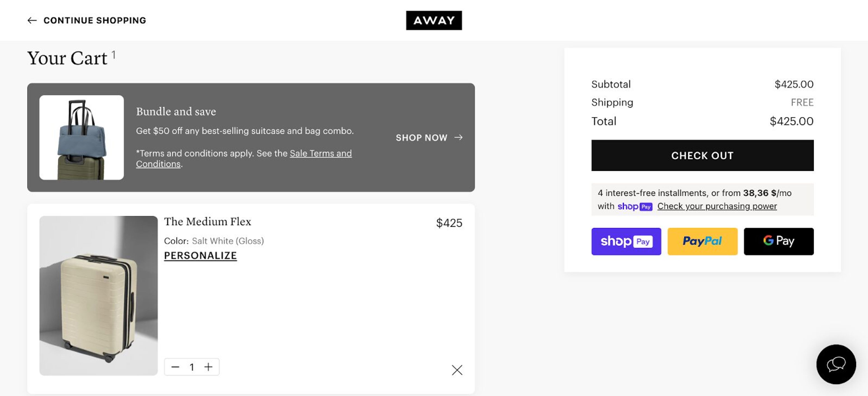Click the quantity number field
868x396 pixels.
(192, 367)
